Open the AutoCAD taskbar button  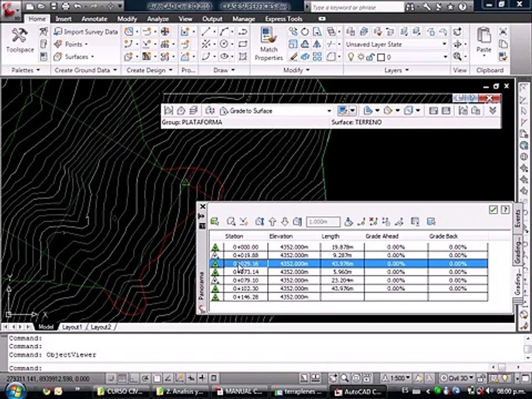(359, 392)
